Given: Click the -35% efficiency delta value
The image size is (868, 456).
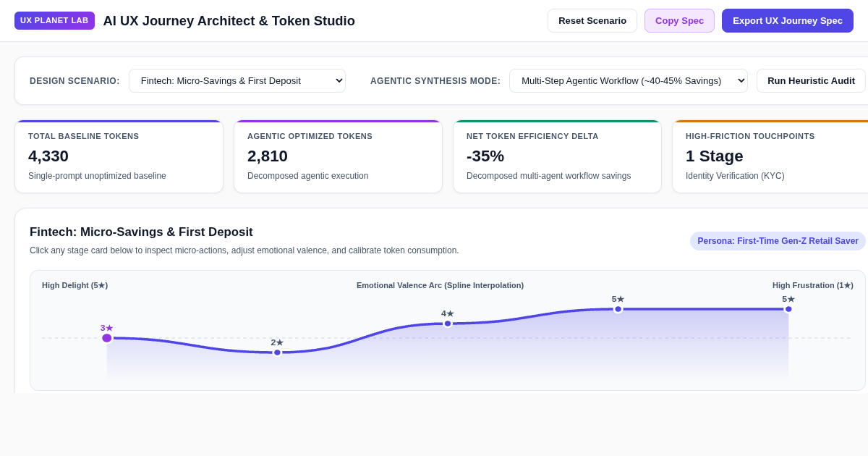Looking at the screenshot, I should pos(485,156).
